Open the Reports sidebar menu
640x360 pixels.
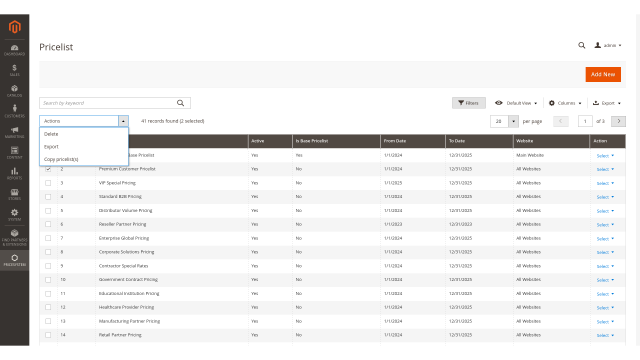(15, 173)
